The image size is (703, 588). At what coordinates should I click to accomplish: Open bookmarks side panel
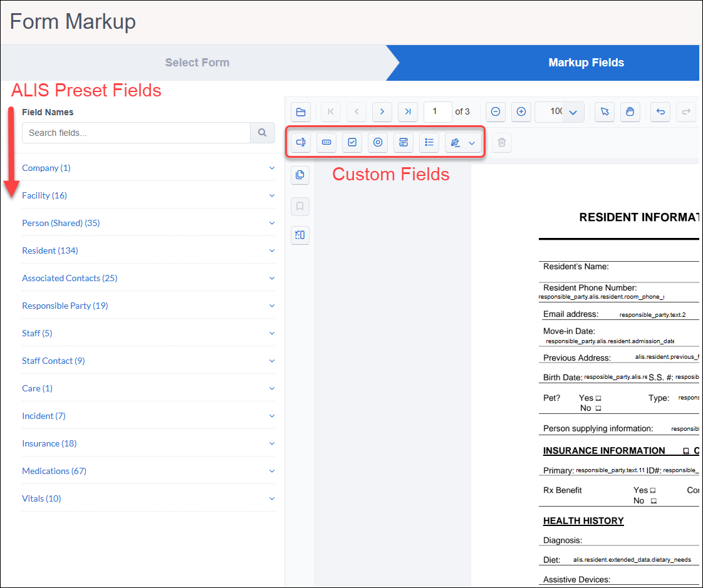[300, 206]
